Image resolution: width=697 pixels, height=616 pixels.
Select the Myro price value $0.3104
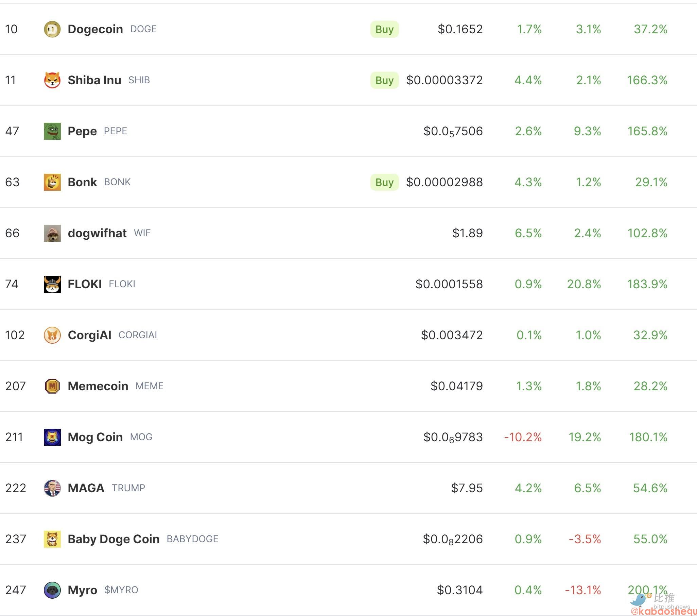pyautogui.click(x=460, y=590)
